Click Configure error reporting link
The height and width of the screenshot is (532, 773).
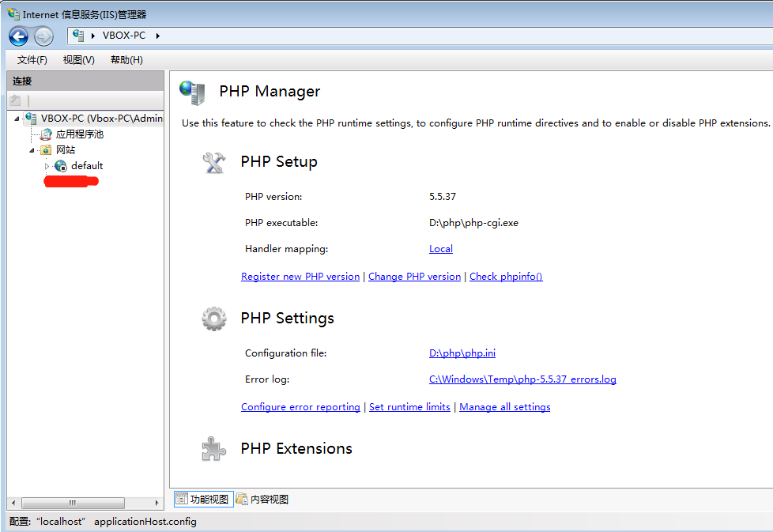(x=300, y=407)
